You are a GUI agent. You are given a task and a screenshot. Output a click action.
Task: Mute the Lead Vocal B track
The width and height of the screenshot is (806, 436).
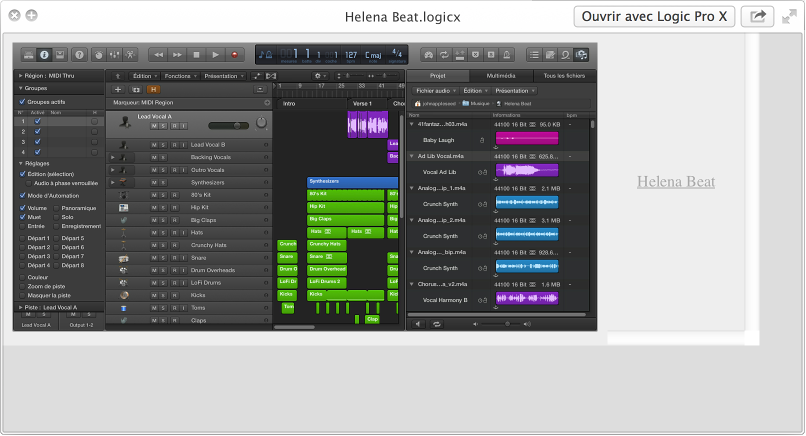(154, 145)
